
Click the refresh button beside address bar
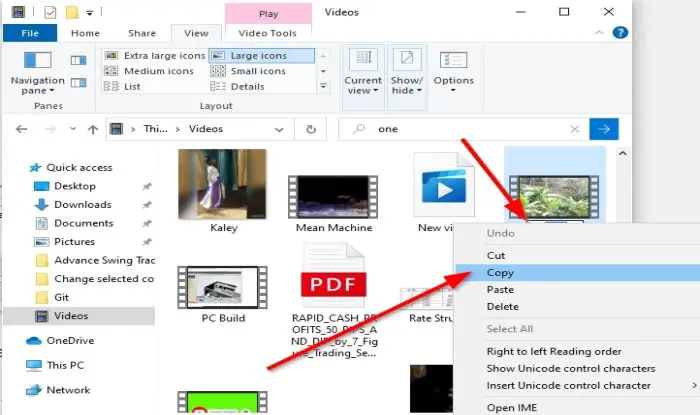[311, 129]
